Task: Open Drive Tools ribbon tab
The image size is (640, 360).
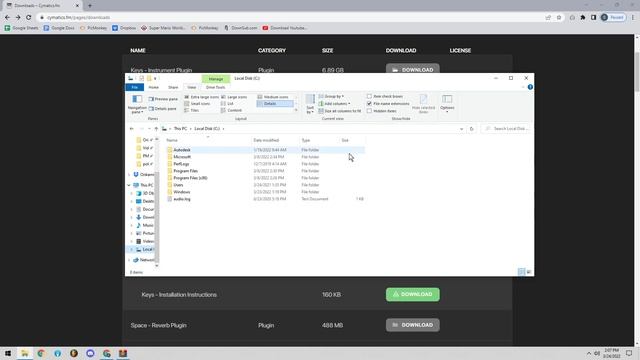Action: coord(216,87)
